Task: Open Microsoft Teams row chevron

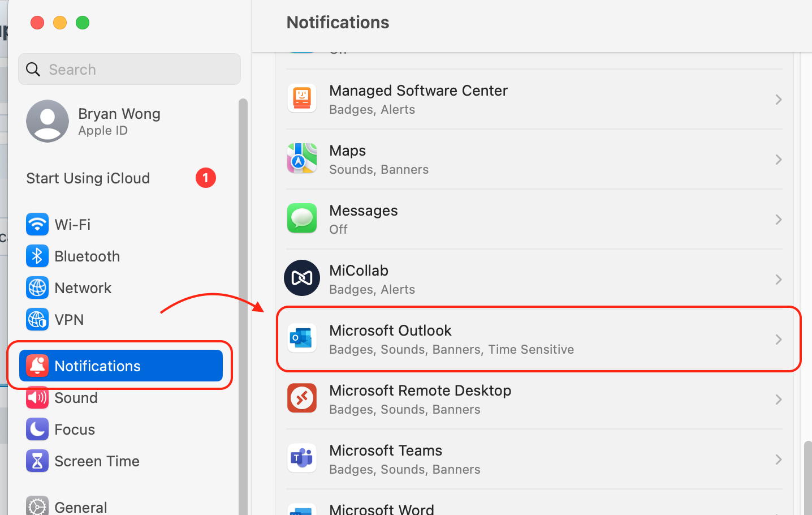Action: coord(779,460)
